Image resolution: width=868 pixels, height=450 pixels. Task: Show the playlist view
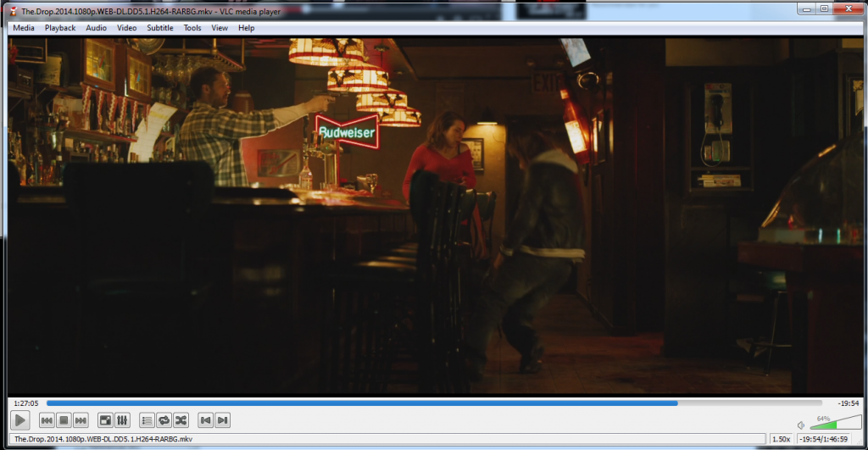pyautogui.click(x=147, y=419)
